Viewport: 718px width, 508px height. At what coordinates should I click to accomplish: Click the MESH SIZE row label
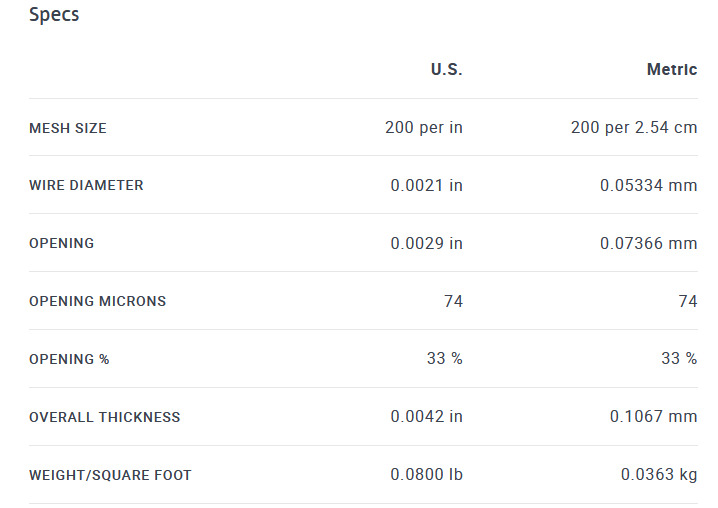pyautogui.click(x=68, y=128)
